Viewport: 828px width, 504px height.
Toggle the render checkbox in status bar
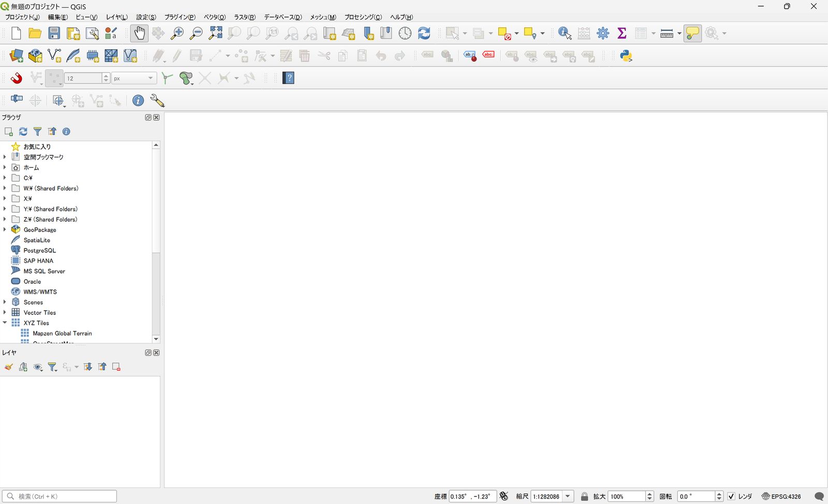[731, 496]
